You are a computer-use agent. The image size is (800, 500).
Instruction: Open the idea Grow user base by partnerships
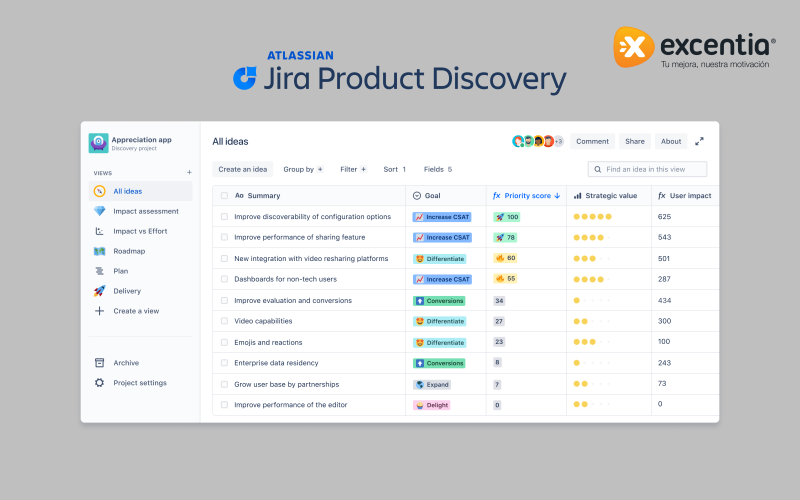click(287, 384)
